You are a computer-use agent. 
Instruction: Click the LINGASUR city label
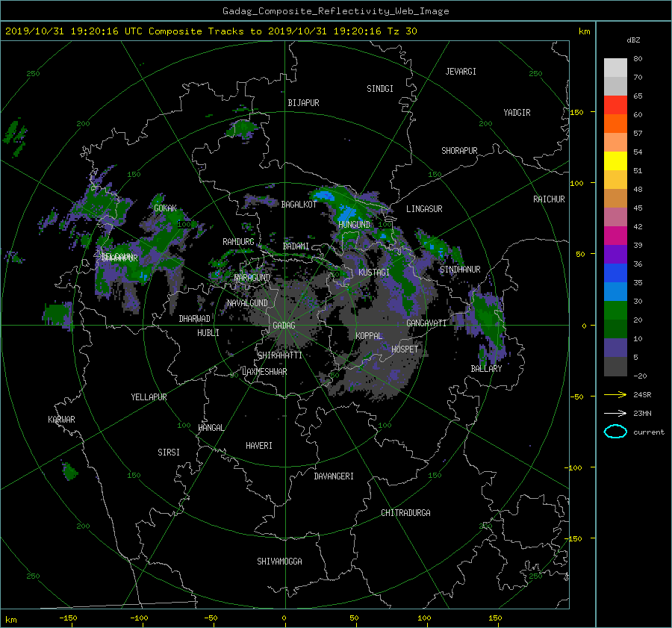tap(424, 209)
